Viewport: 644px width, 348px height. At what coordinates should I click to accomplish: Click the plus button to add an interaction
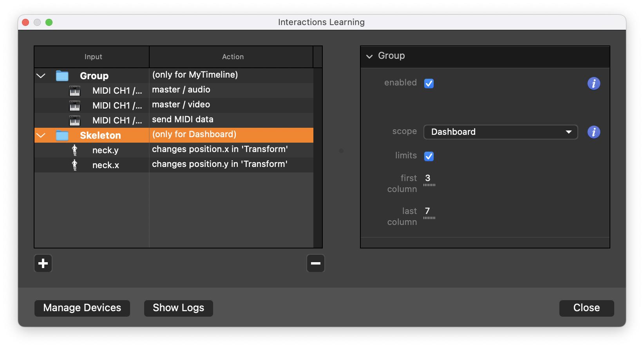click(x=43, y=263)
